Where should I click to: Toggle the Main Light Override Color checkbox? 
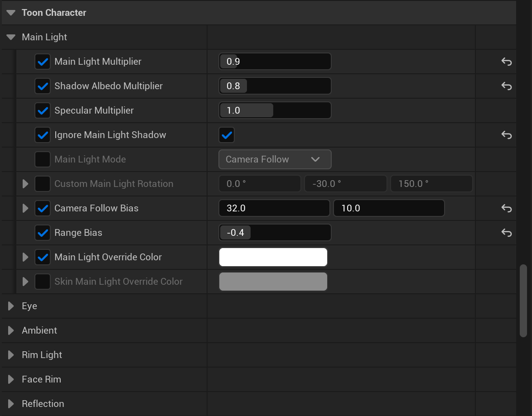pyautogui.click(x=43, y=257)
